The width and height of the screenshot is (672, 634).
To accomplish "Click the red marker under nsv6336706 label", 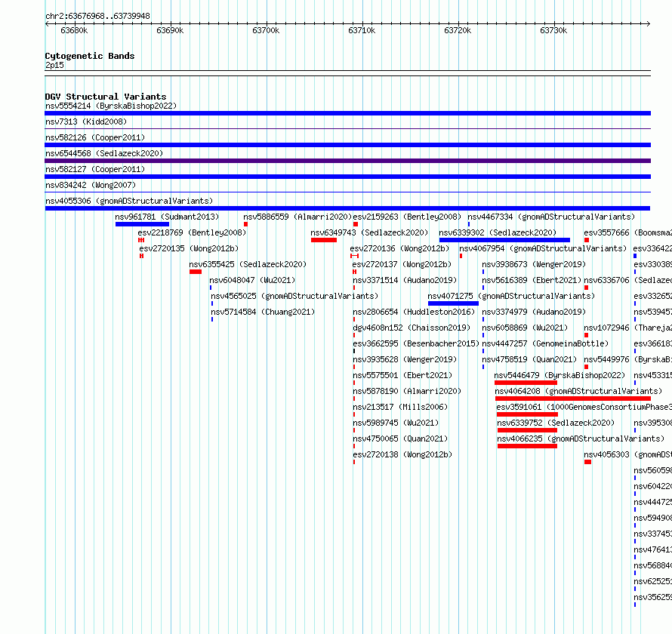I will coord(586,288).
